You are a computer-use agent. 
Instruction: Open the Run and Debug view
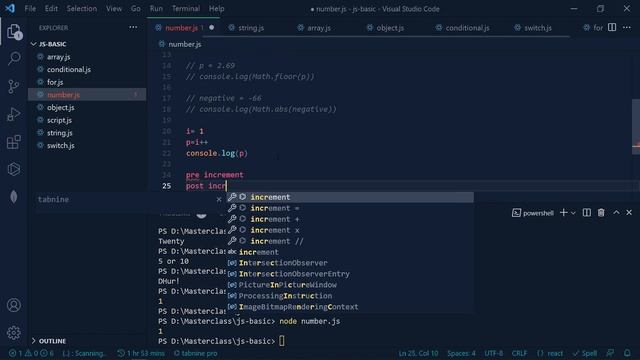point(14,114)
